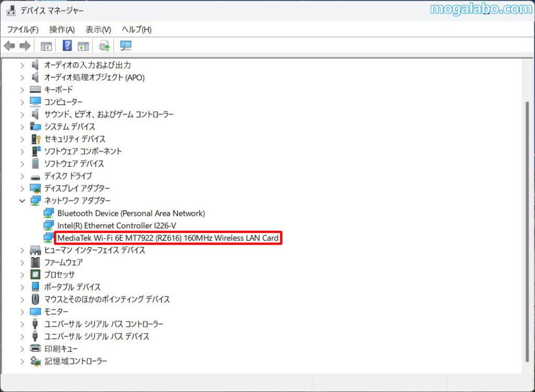The width and height of the screenshot is (535, 392).
Task: Expand the セキュリティ デバイス category
Action: point(22,139)
